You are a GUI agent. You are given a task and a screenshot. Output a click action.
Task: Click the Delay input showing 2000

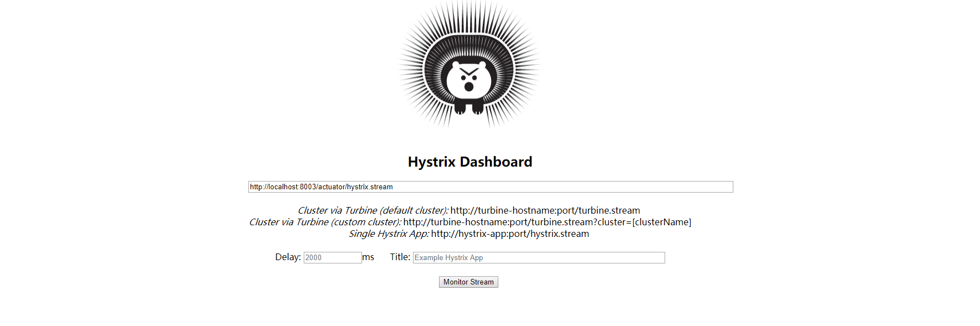[x=333, y=257]
